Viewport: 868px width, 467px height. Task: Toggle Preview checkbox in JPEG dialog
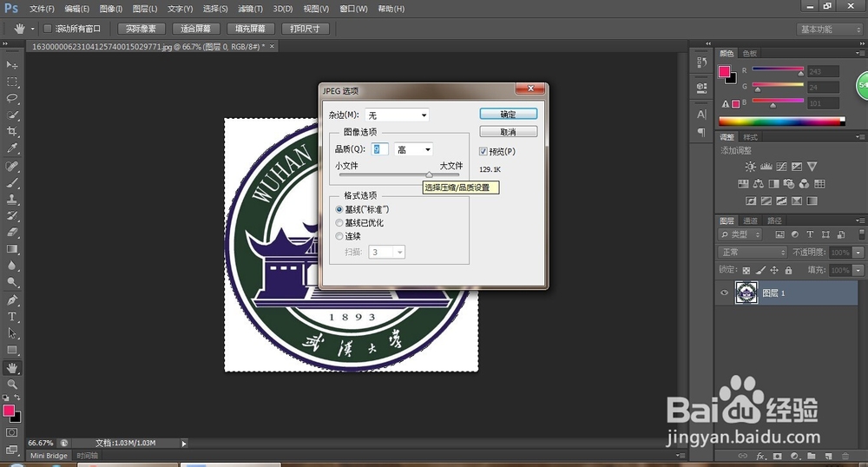483,151
